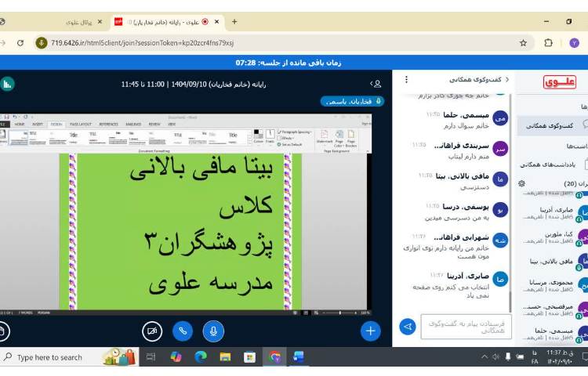Click the Chrome icon on the taskbar
Viewport: 588px width, 376px height.
[x=274, y=357]
